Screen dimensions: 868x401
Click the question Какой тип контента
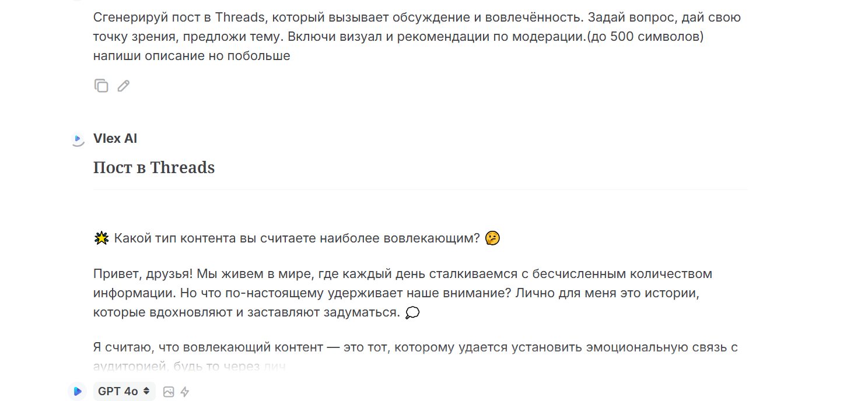297,238
